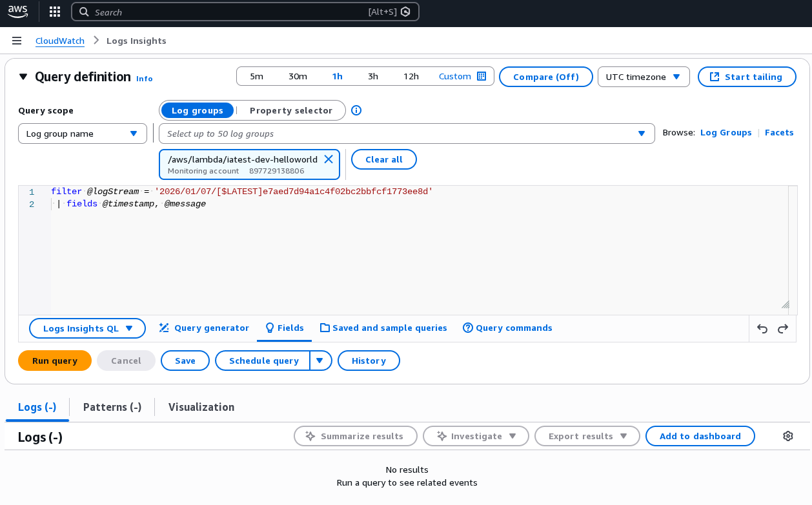This screenshot has height=505, width=812.
Task: Open the Export results dropdown
Action: point(587,436)
